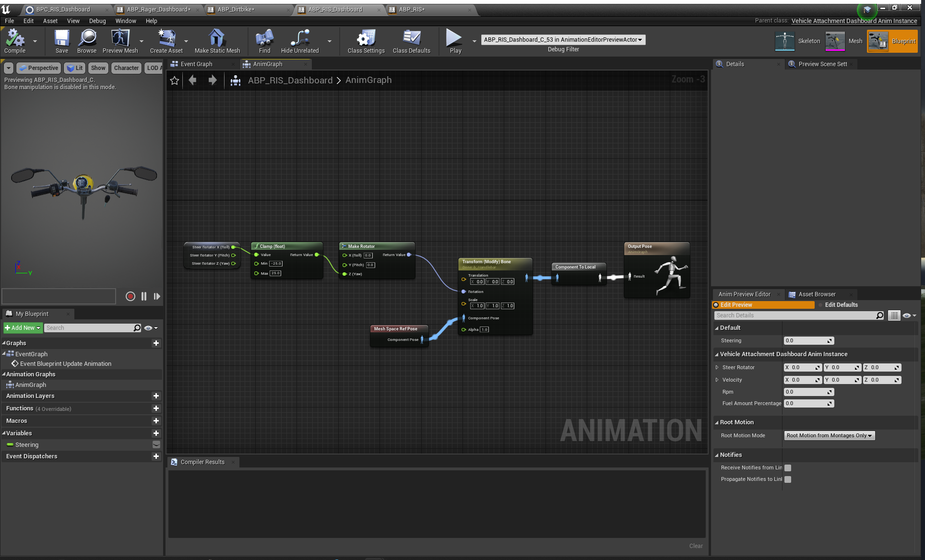
Task: Open the Debug Filter dropdown
Action: [563, 40]
